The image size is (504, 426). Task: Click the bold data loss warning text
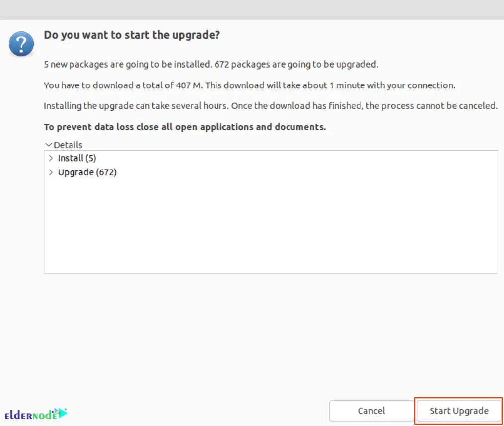tap(185, 127)
